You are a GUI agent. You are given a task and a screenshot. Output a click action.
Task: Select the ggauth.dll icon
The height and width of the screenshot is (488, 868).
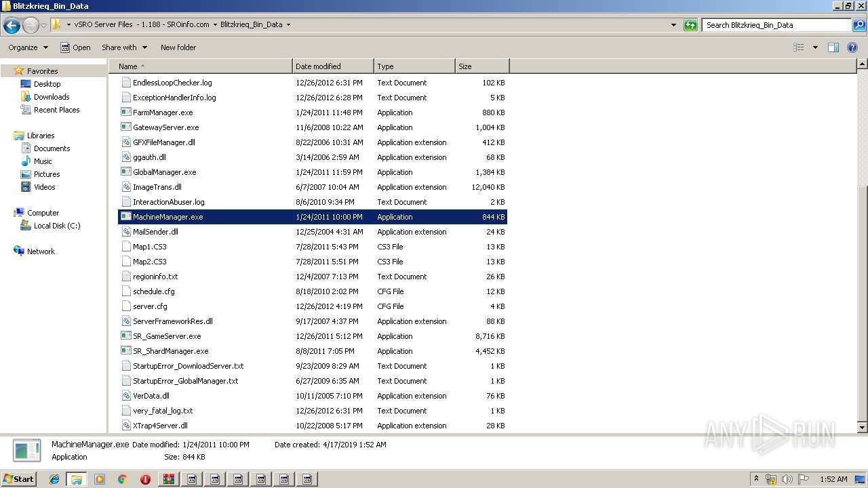125,157
